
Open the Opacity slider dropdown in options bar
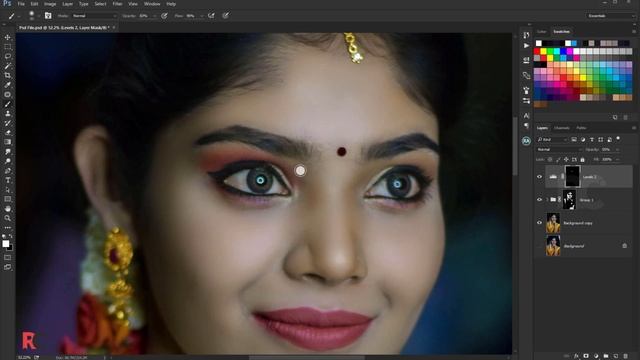tap(154, 16)
